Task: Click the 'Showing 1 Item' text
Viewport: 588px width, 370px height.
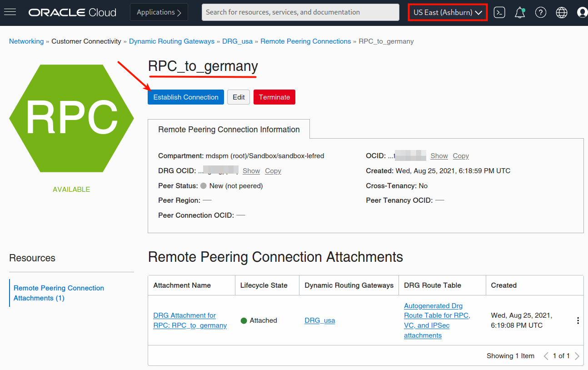Action: pos(510,356)
